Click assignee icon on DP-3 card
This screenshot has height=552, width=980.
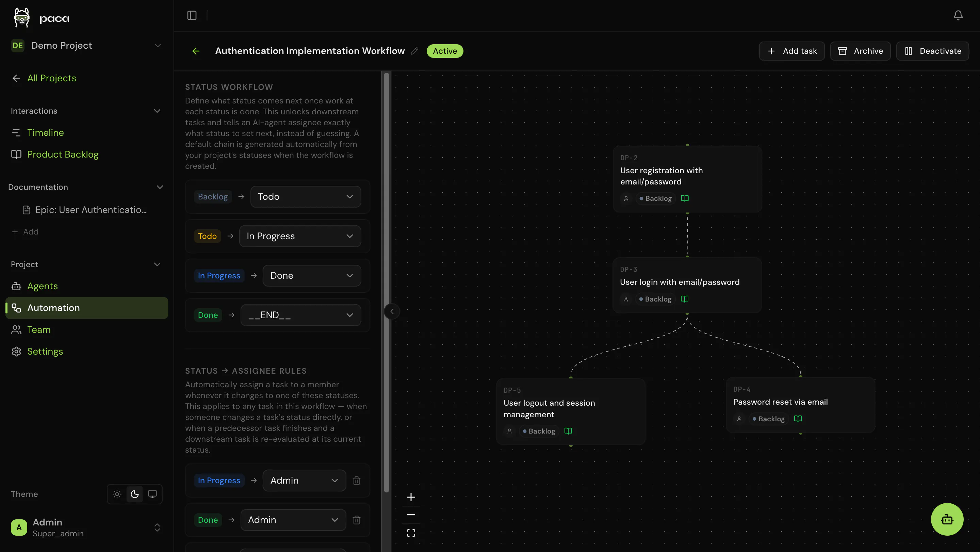(626, 299)
